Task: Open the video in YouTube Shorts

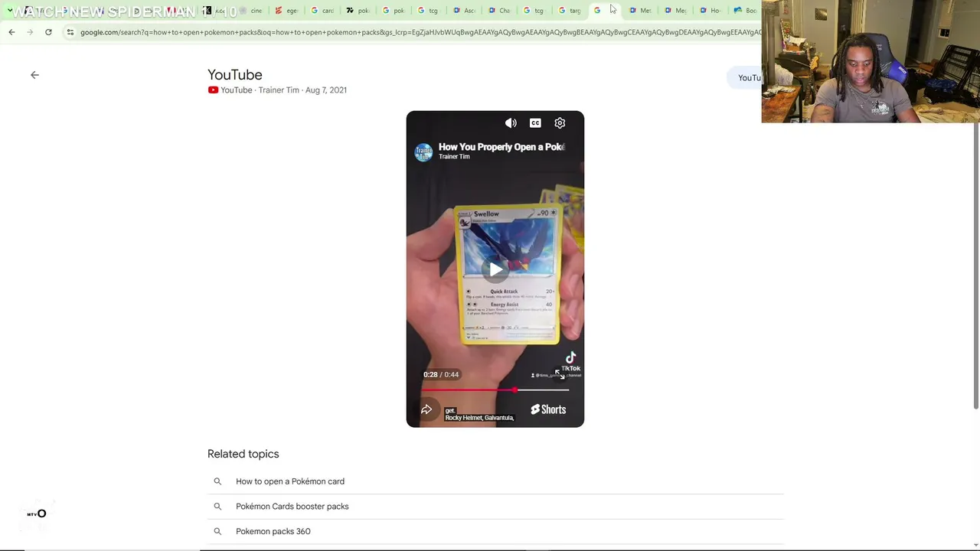Action: (548, 409)
